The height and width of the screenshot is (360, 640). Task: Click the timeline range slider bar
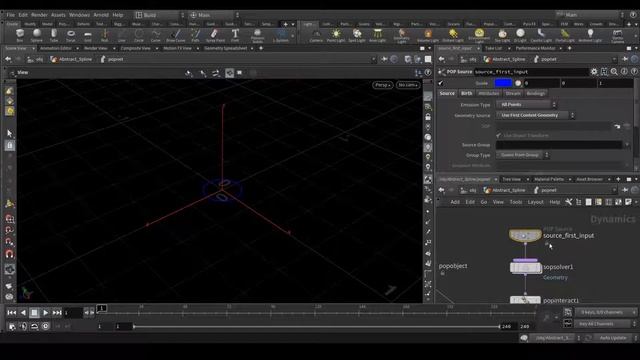[317, 327]
